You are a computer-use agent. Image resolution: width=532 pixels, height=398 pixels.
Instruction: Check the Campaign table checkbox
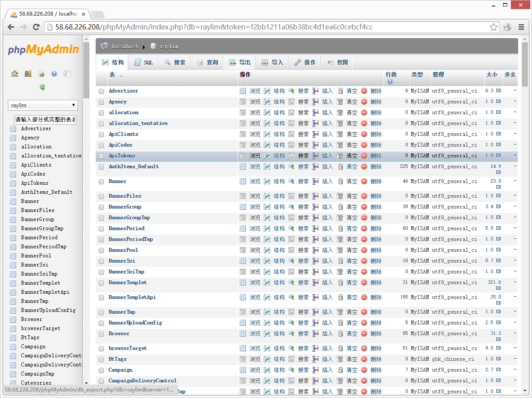pyautogui.click(x=101, y=370)
